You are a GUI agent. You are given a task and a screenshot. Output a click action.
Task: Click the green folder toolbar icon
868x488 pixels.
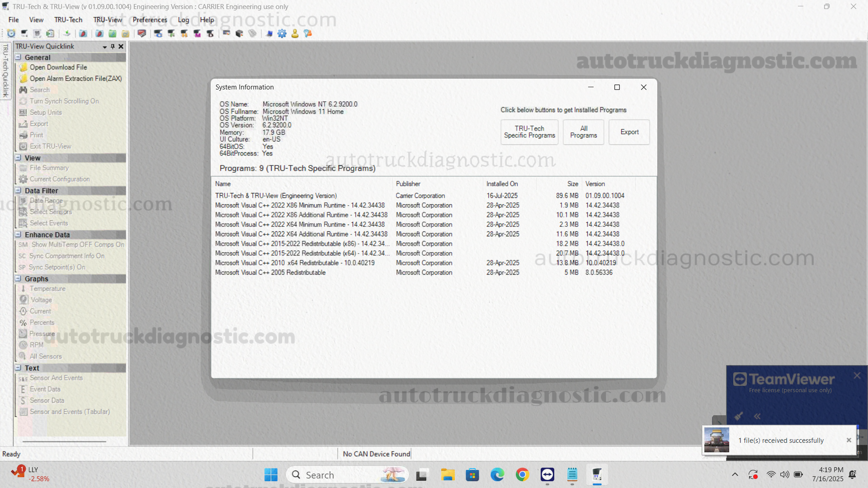click(113, 33)
